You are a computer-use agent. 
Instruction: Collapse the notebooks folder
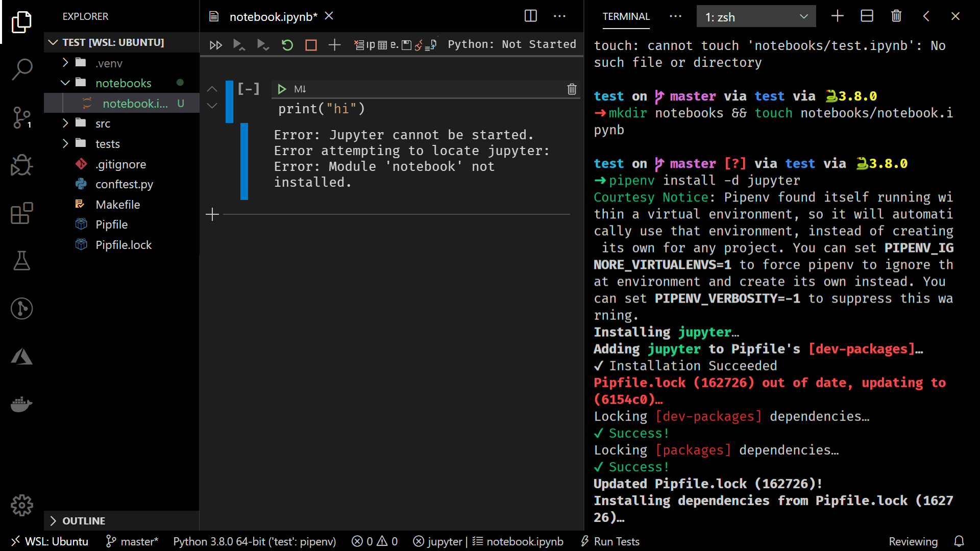[65, 83]
